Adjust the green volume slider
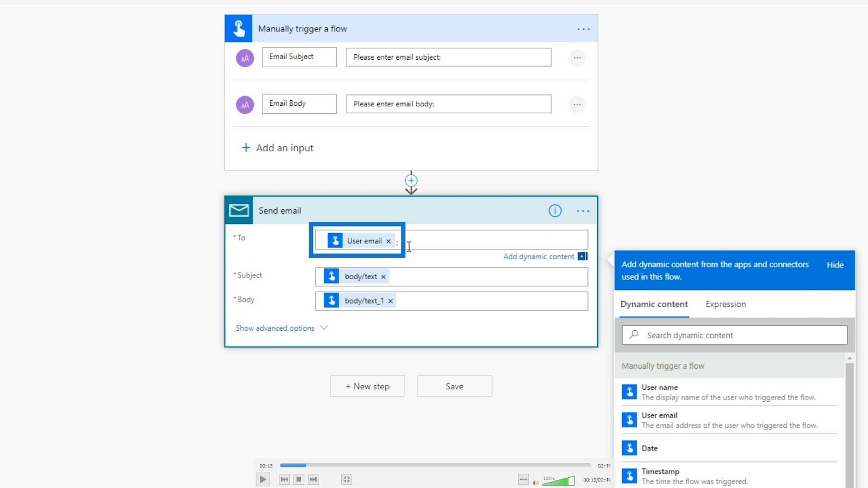This screenshot has width=868, height=488. point(558,481)
